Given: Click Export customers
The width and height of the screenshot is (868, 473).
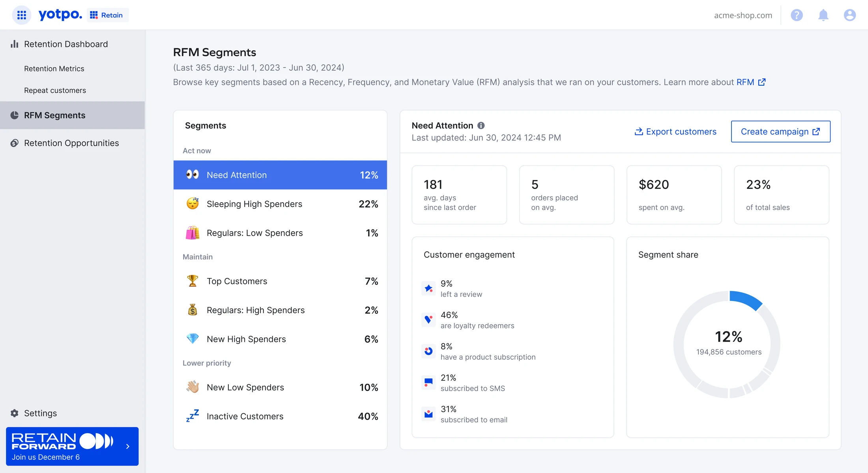Looking at the screenshot, I should 675,131.
